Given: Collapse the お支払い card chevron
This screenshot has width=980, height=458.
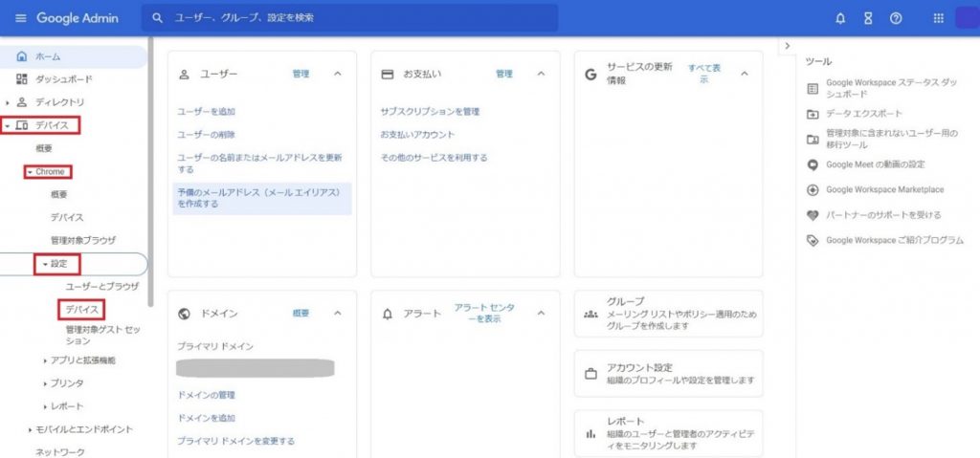Looking at the screenshot, I should (x=541, y=74).
